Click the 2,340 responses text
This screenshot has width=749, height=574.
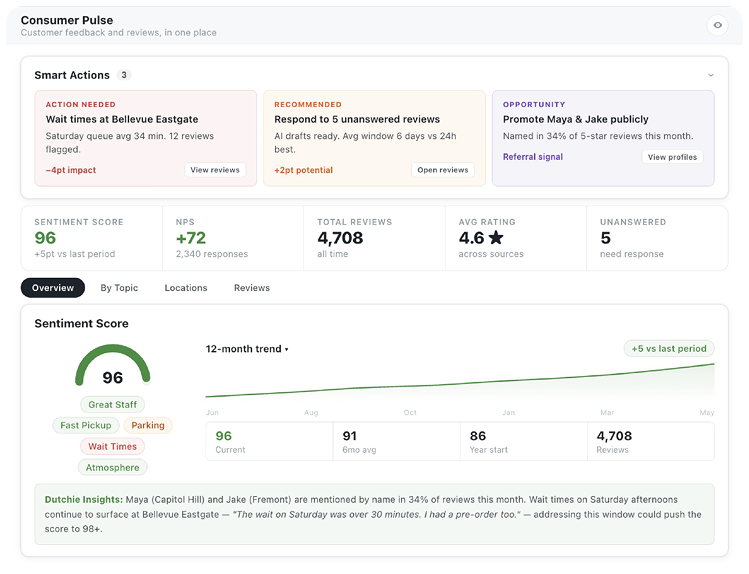tap(212, 254)
